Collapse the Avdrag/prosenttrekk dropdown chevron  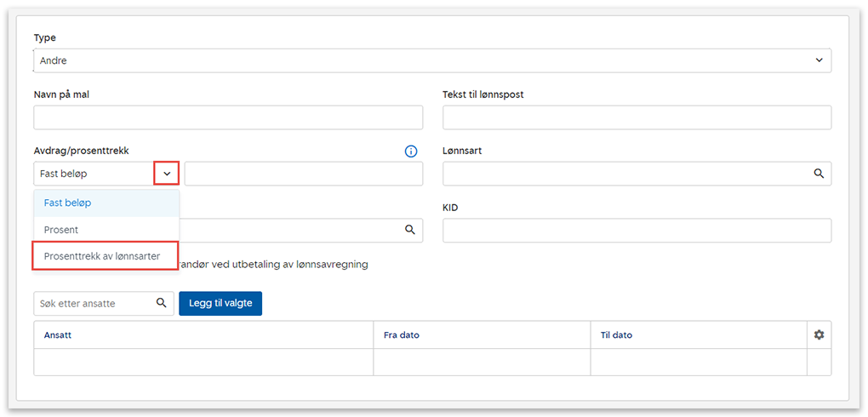167,174
